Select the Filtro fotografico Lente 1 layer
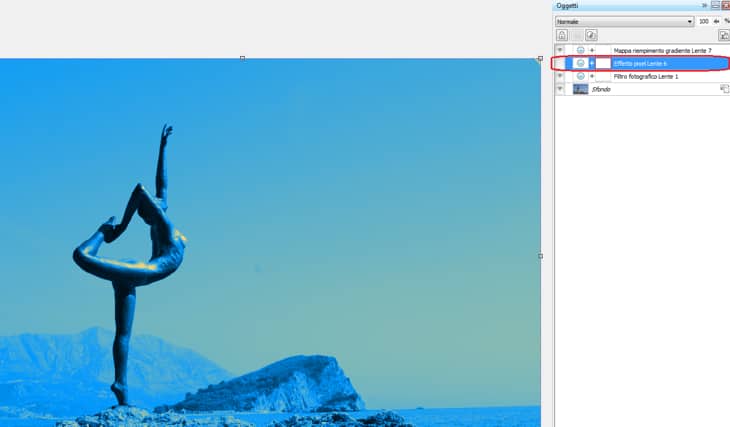The height and width of the screenshot is (427, 730). coord(646,76)
